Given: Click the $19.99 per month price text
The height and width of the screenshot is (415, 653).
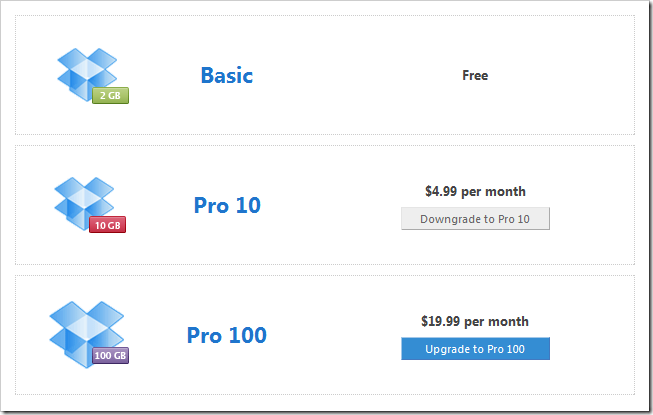Looking at the screenshot, I should [x=475, y=321].
